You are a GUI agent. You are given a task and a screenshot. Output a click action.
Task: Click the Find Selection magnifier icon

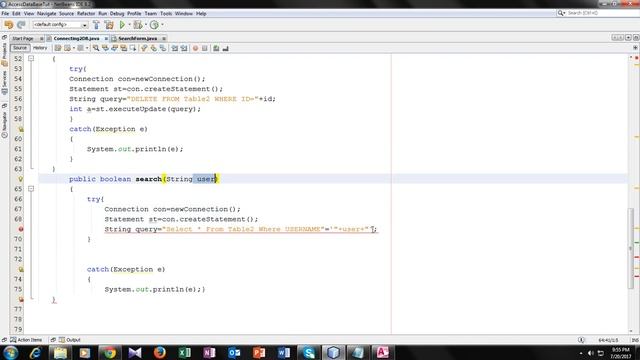(x=96, y=48)
